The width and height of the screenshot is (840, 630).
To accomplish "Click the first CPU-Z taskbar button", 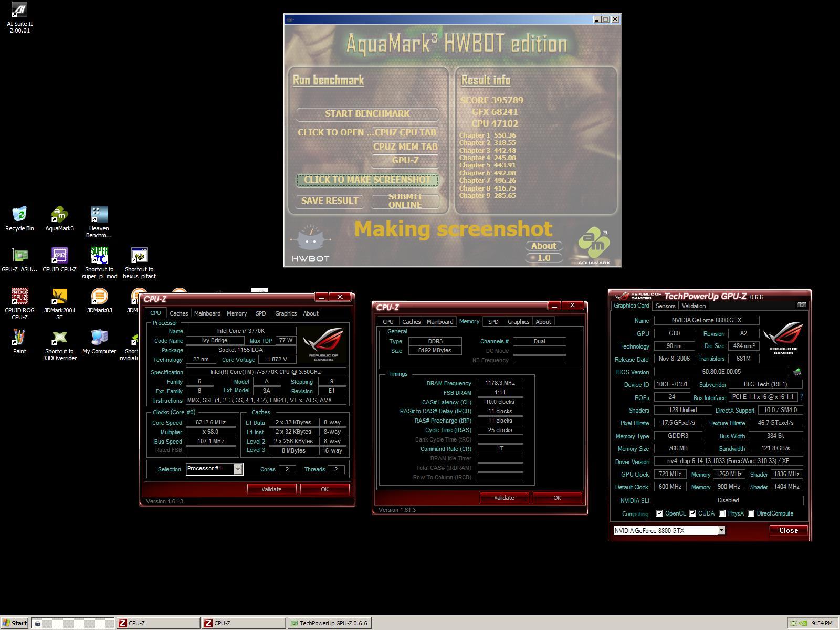I will [x=158, y=623].
